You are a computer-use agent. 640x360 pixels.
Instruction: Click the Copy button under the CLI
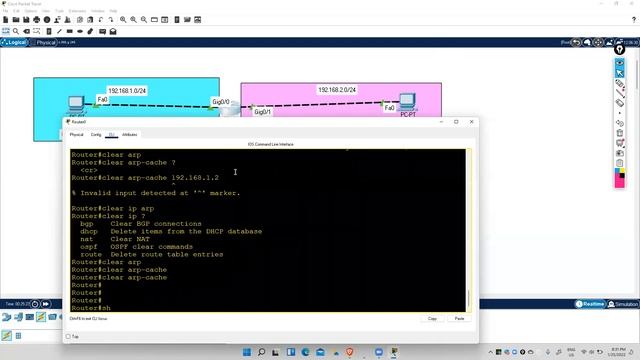pos(432,319)
